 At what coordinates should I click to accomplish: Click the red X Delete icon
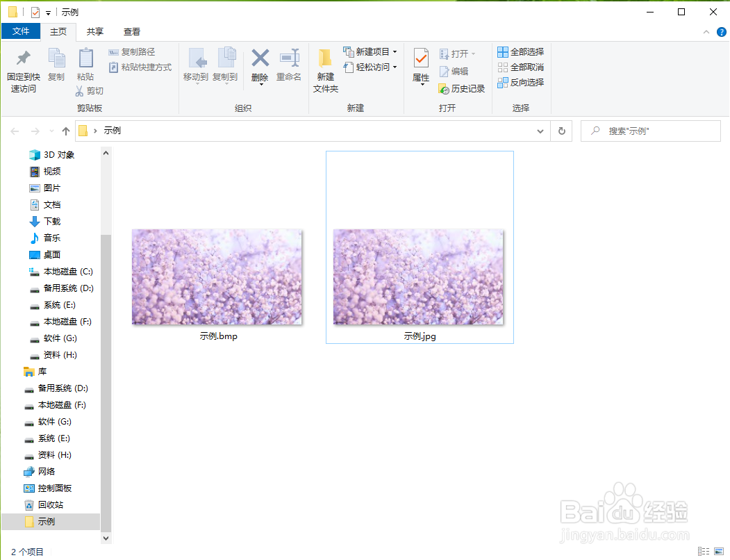point(260,58)
